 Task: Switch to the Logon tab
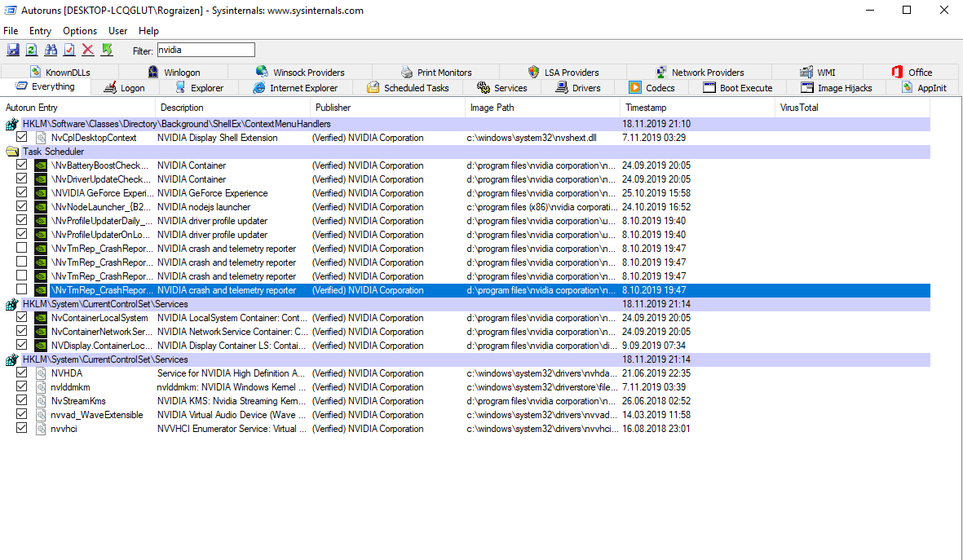click(x=124, y=88)
